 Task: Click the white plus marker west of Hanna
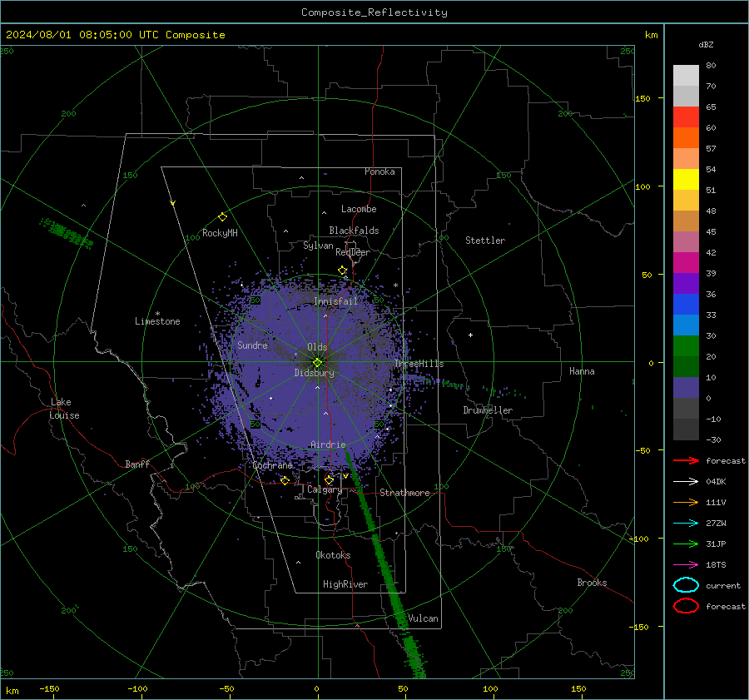(470, 335)
